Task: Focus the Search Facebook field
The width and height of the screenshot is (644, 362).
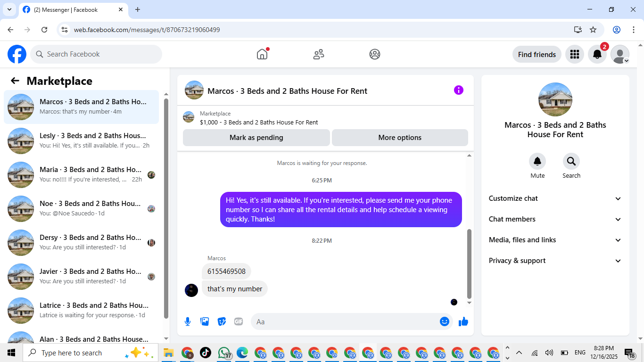Action: point(96,54)
